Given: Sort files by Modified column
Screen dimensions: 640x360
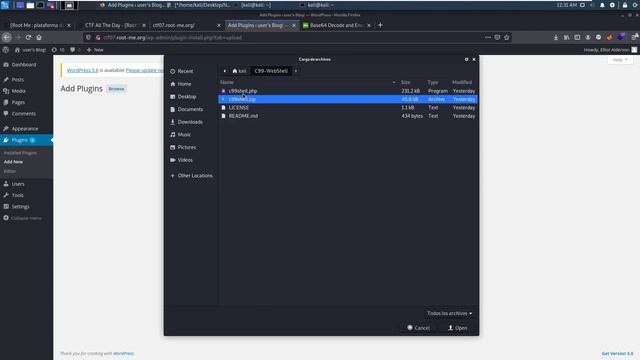Looking at the screenshot, I should 462,82.
